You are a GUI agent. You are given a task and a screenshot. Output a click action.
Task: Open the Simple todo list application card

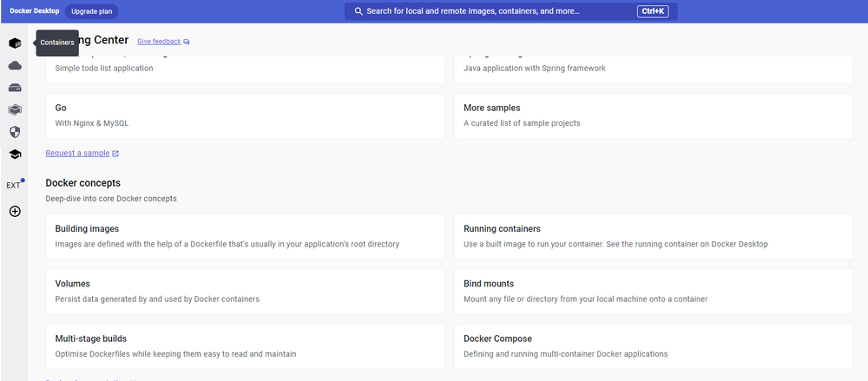245,69
